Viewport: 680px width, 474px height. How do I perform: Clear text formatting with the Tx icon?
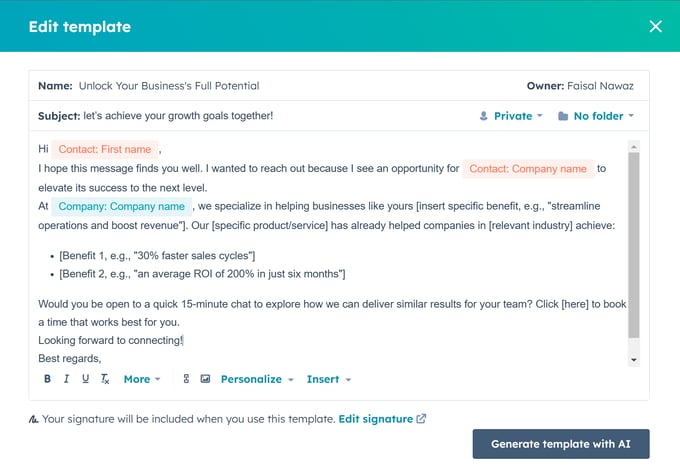[105, 379]
